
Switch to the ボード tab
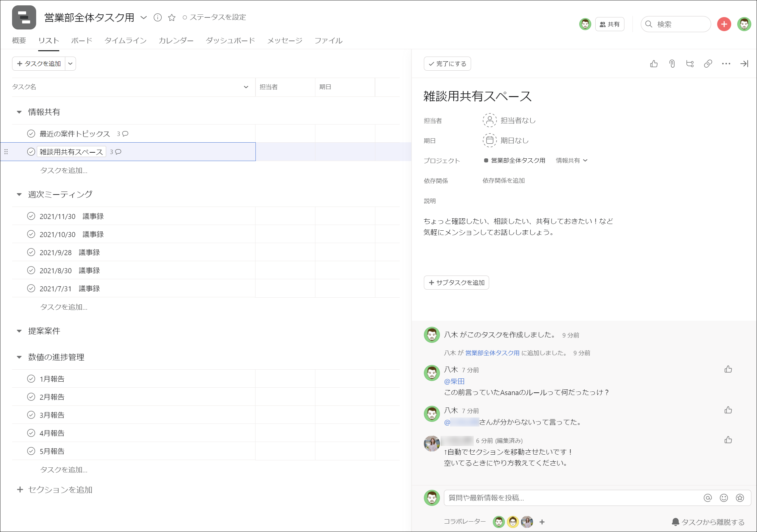coord(81,41)
